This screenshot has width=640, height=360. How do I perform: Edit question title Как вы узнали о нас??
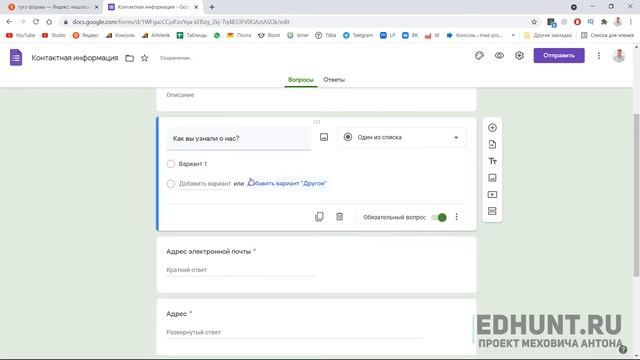point(238,138)
